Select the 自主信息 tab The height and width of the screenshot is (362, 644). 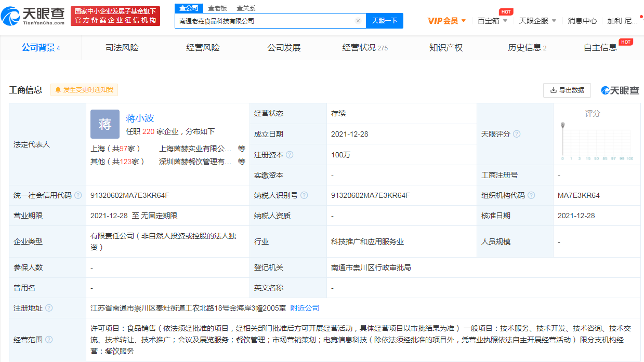600,48
